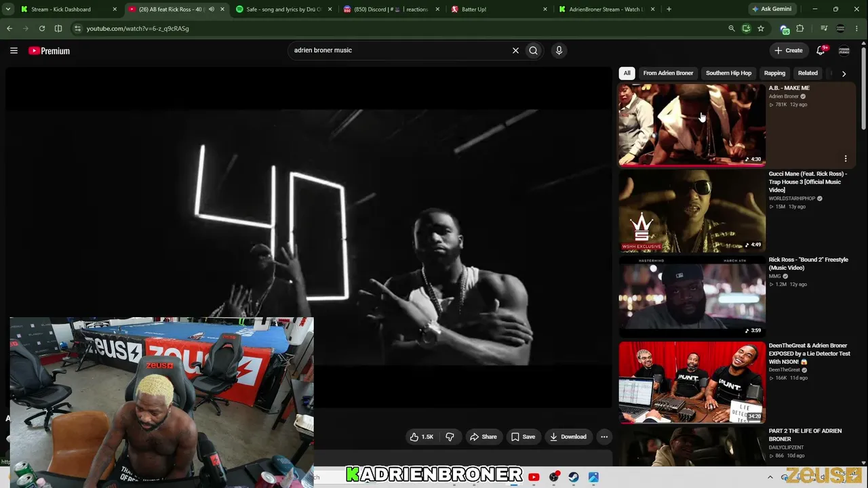This screenshot has width=868, height=488.
Task: Filter by the Related chip
Action: [808, 73]
